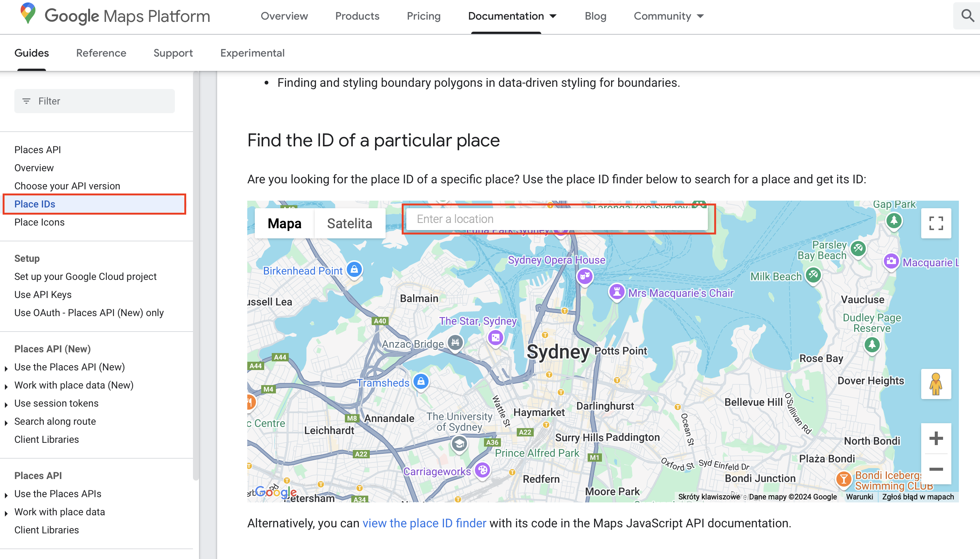This screenshot has width=980, height=559.
Task: Open Client Libraries under Places API (New)
Action: 46,439
